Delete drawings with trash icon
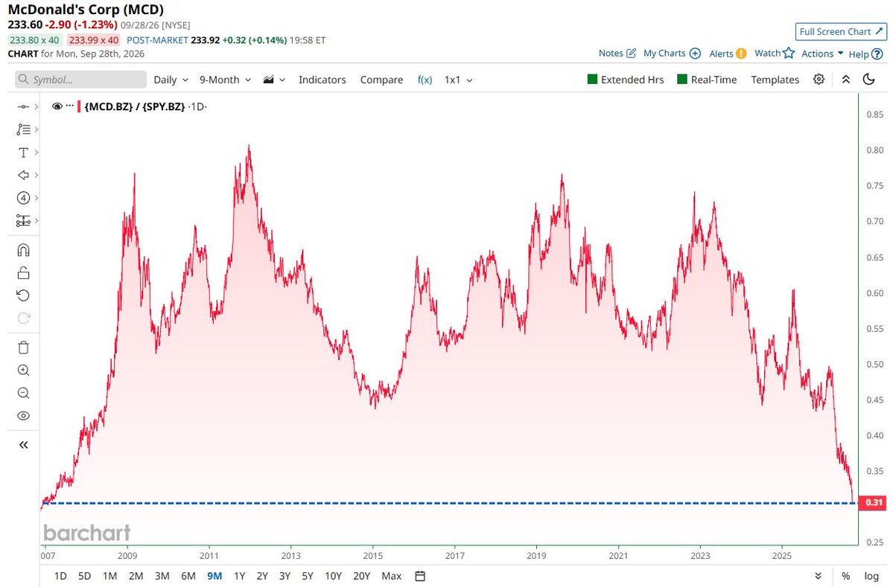Viewport: 893px width, 588px height. [x=23, y=348]
